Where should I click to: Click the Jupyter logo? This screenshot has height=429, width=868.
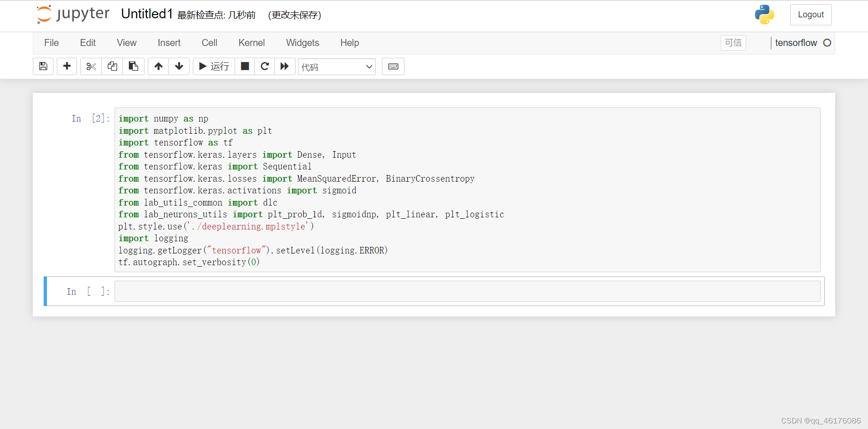[73, 14]
